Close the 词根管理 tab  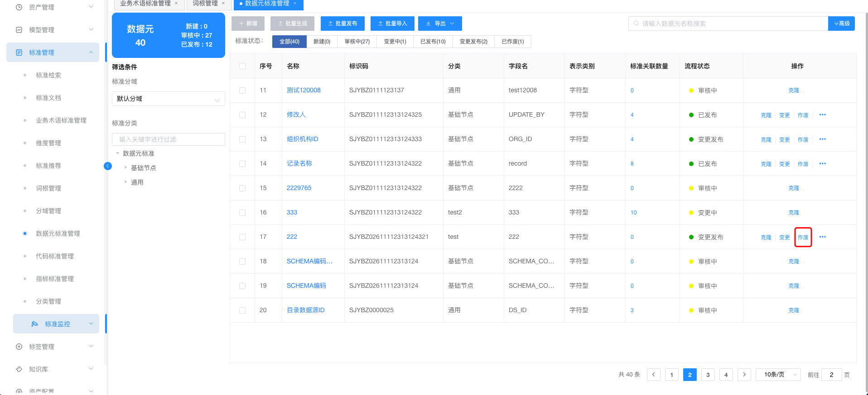[x=223, y=4]
